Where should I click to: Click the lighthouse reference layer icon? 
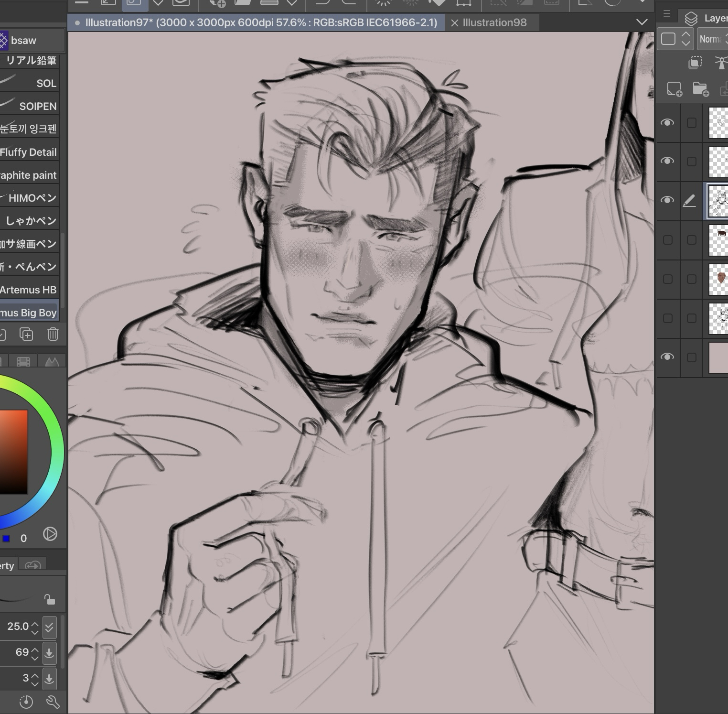pyautogui.click(x=720, y=63)
